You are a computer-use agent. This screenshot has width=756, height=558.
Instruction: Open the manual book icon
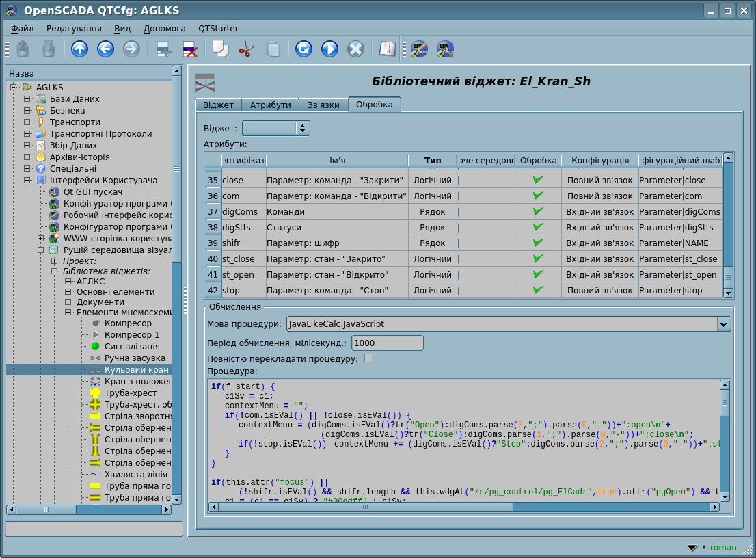pyautogui.click(x=387, y=49)
